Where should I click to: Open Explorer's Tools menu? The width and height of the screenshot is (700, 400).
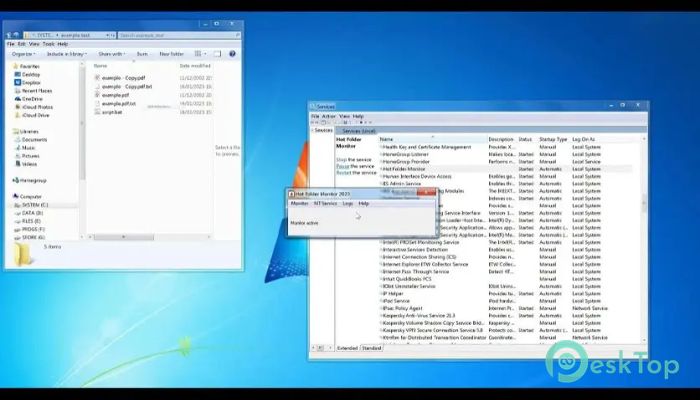(x=49, y=44)
